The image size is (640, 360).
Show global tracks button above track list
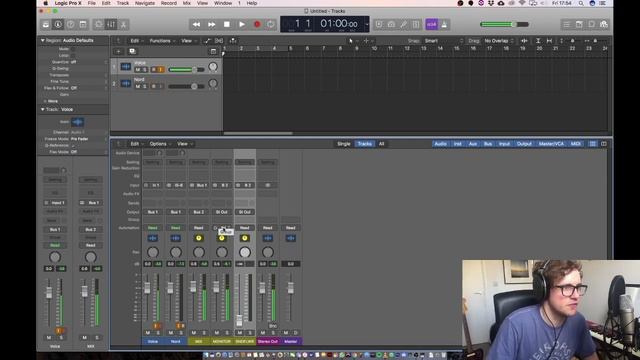click(x=213, y=51)
